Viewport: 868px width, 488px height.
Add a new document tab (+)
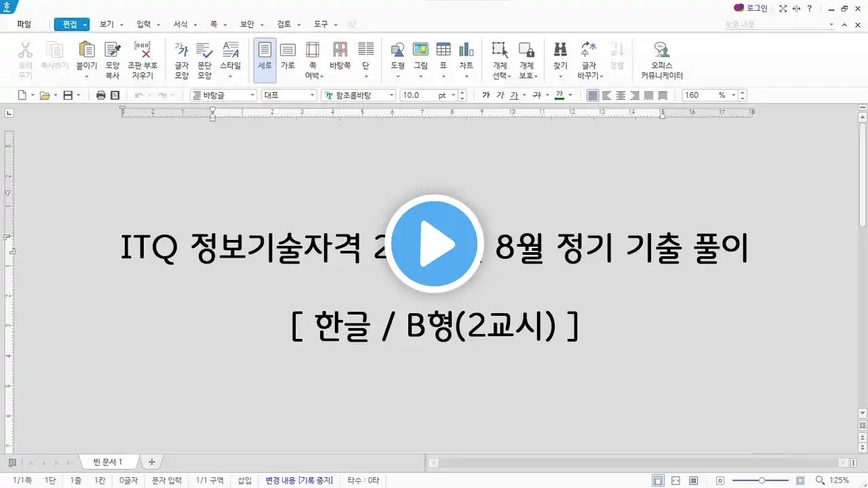click(151, 462)
